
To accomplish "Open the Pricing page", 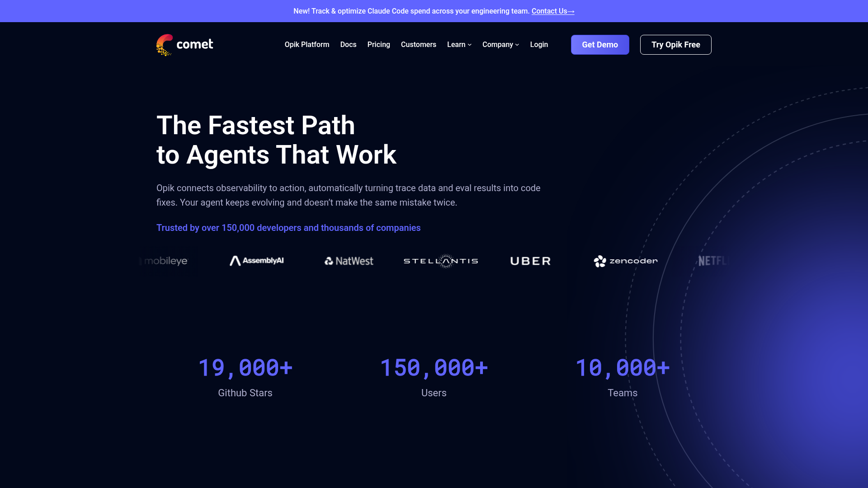I will pos(378,45).
